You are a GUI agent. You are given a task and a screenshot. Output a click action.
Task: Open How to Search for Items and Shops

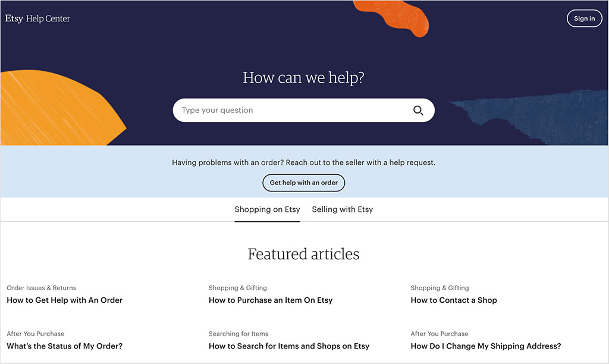pos(289,346)
